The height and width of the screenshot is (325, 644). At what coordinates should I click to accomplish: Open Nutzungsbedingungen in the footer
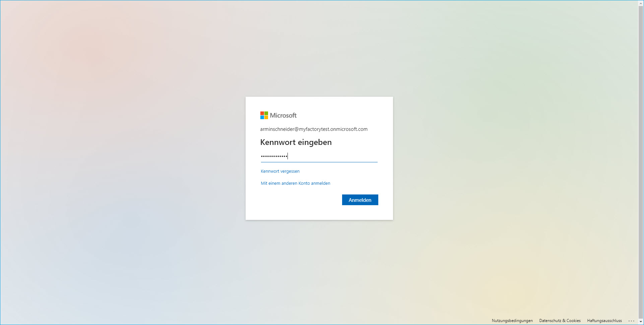pos(512,321)
